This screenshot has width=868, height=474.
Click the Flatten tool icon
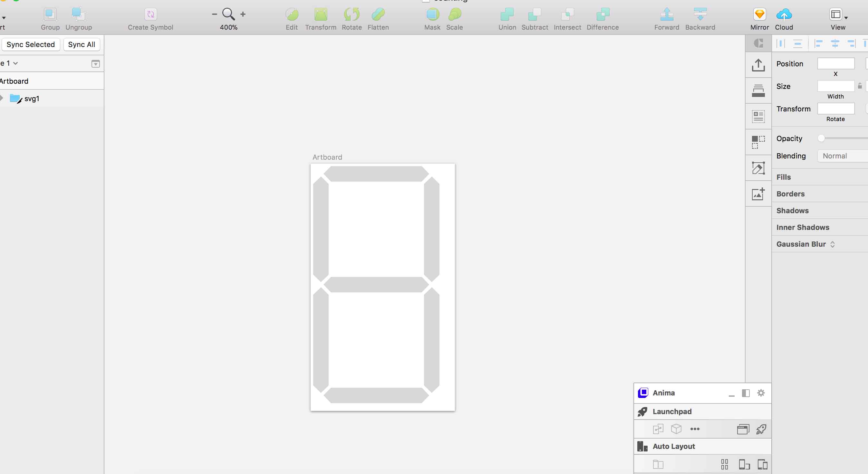point(378,14)
